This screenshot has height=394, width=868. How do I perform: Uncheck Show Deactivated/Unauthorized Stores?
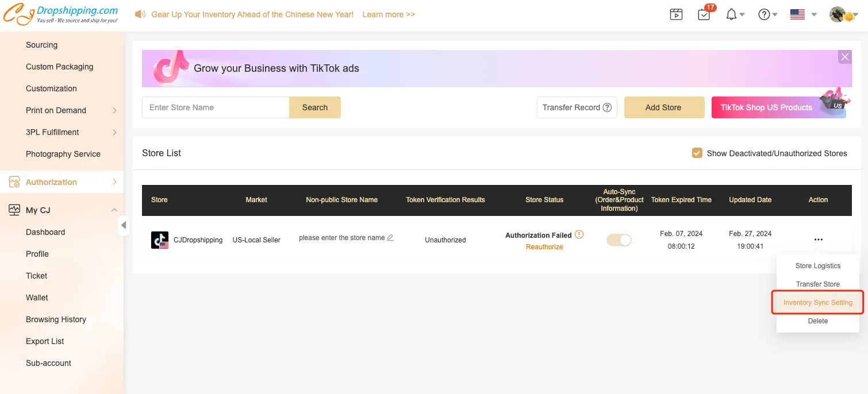[697, 153]
